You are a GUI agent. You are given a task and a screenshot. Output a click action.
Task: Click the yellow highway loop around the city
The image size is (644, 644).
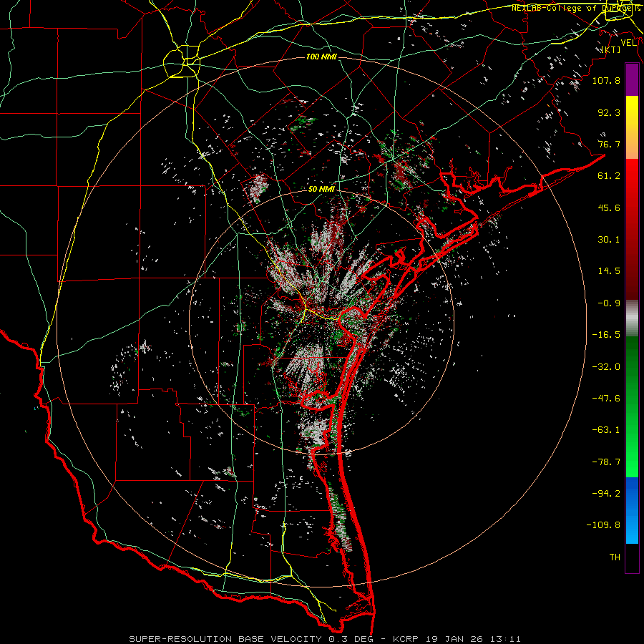pos(182,62)
